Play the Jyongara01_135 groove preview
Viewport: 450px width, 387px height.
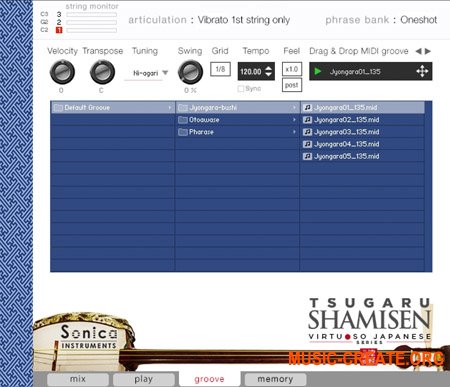(x=318, y=71)
